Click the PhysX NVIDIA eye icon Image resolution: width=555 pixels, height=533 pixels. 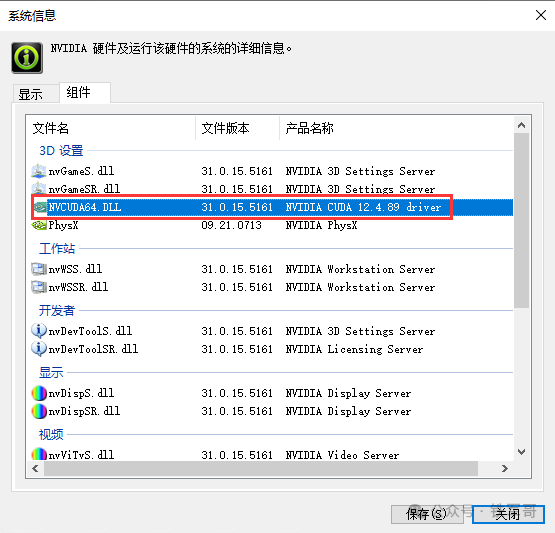click(39, 225)
